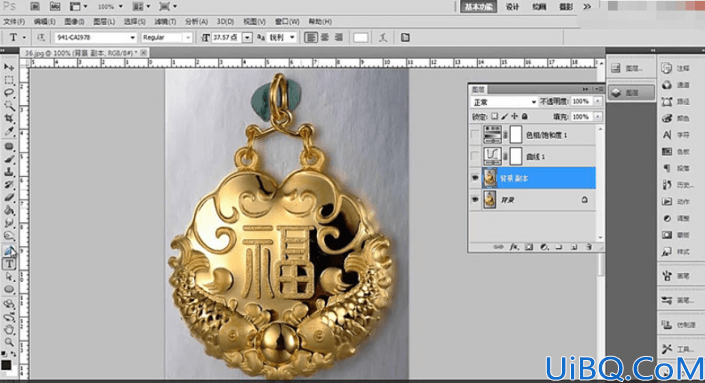Viewport: 705px width, 383px height.
Task: Click the 背景 layer thumbnail
Action: [x=490, y=200]
